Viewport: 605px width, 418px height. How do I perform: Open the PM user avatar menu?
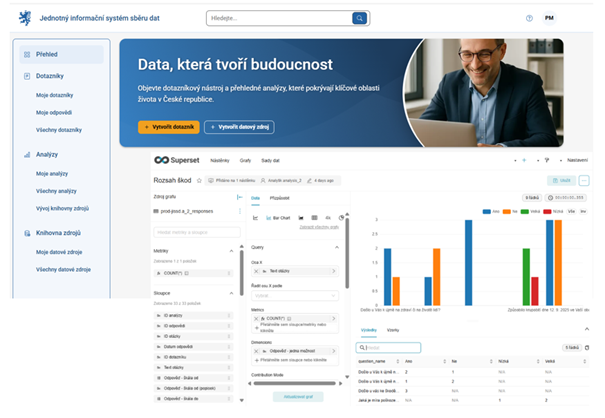[x=549, y=18]
